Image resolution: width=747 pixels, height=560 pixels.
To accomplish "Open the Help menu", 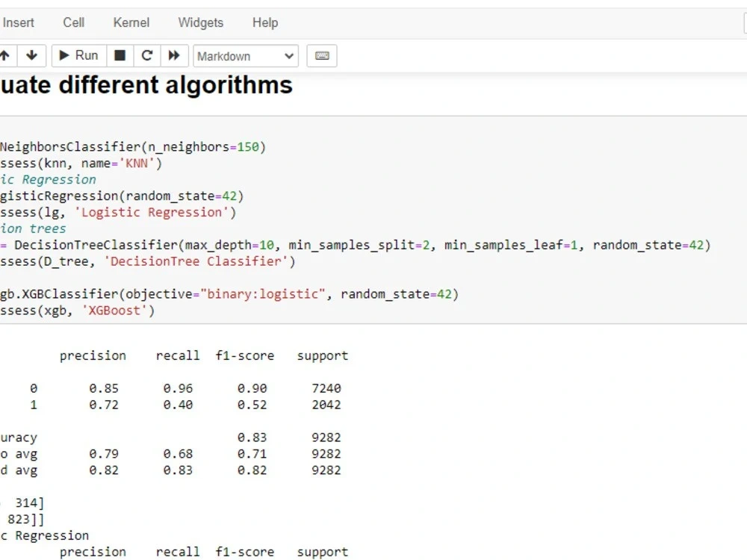I will [265, 23].
